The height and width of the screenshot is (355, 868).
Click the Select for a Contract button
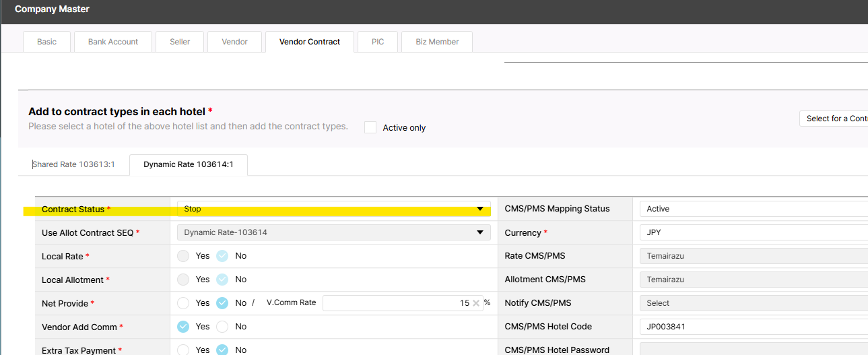[x=835, y=119]
